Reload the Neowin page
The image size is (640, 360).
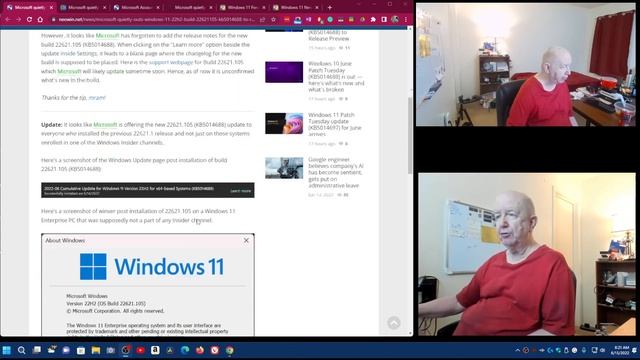click(29, 19)
